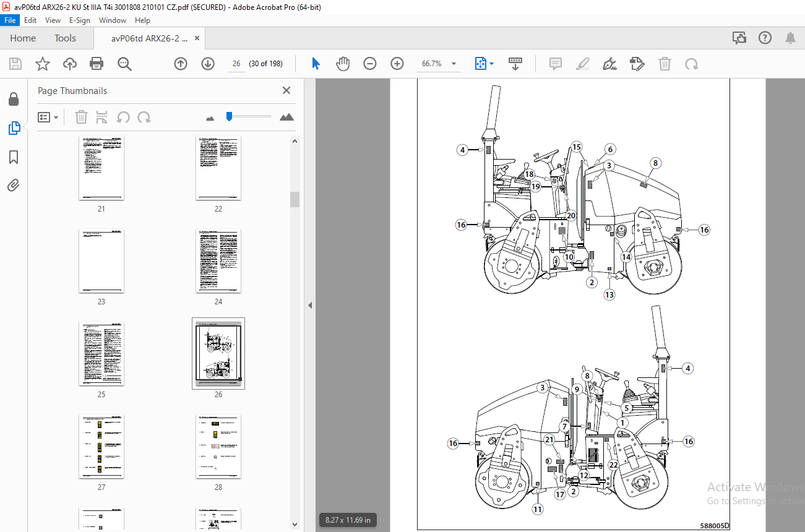
Task: Zoom out with minus icon
Action: [x=370, y=64]
